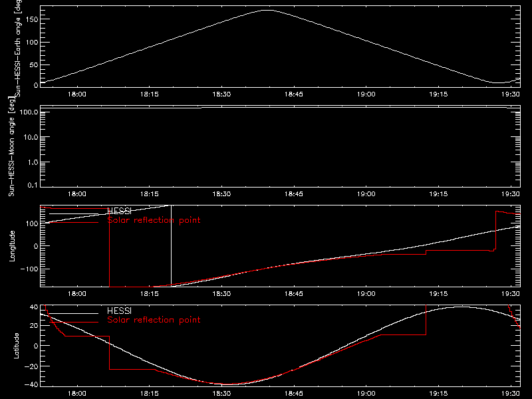Click the Sun-HESSI-Moon angle [deg] axis title
Screen dimensions: 532x399
tap(11, 146)
